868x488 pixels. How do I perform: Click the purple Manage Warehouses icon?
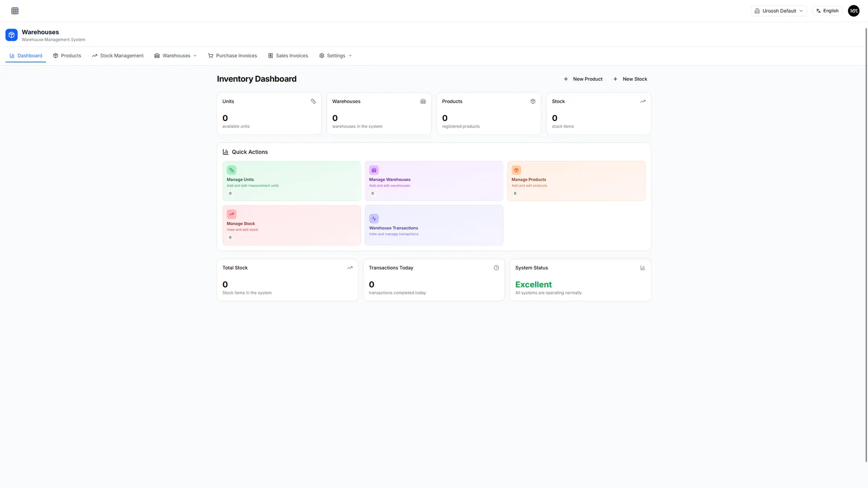pos(374,170)
